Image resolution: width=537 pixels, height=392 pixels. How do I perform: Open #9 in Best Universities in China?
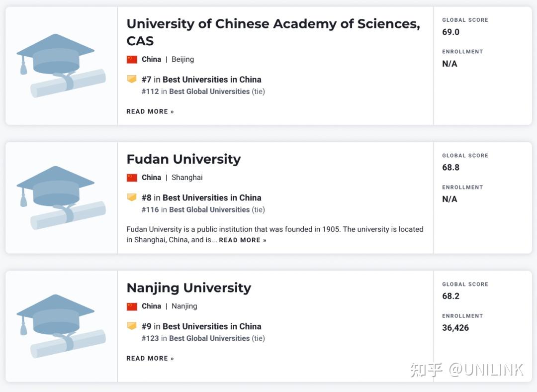click(x=201, y=326)
